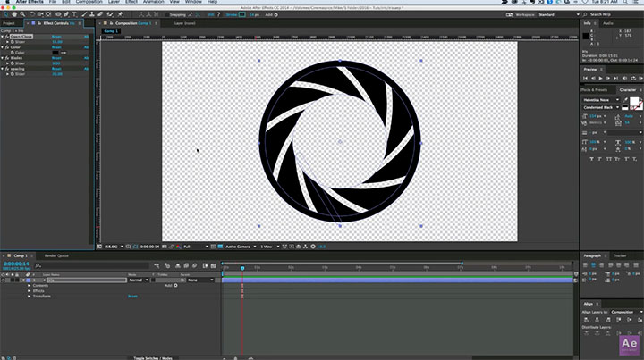Select the Ellipse shape tool
The width and height of the screenshot is (644, 360).
pos(59,14)
